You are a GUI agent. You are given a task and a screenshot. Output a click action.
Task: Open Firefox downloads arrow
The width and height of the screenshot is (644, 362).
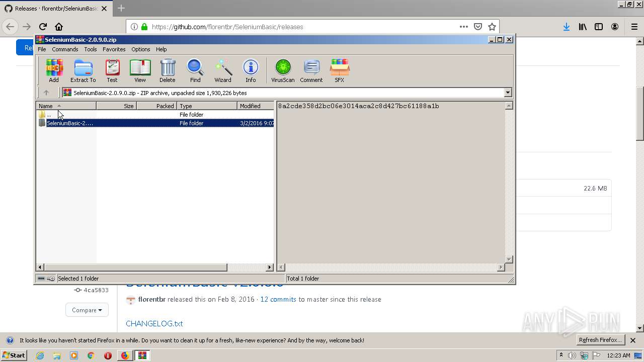tap(567, 27)
